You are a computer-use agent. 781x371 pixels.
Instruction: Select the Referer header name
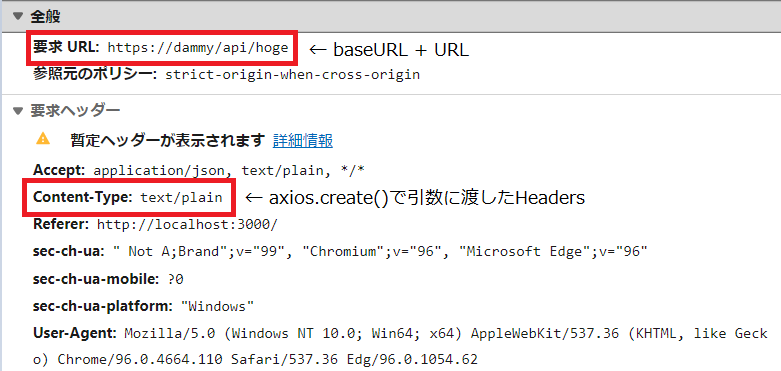click(62, 224)
